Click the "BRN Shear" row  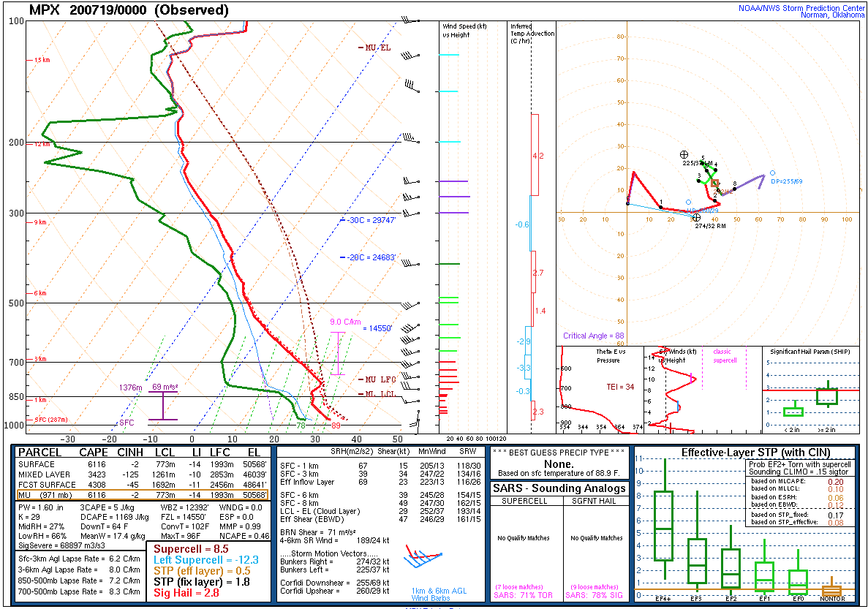pyautogui.click(x=318, y=532)
